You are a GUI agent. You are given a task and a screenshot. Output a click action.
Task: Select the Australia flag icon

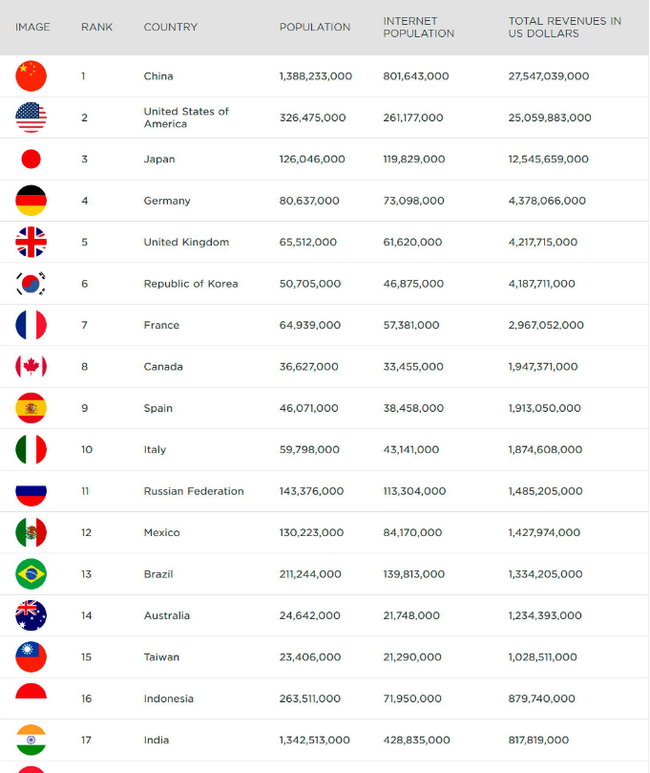pos(31,616)
